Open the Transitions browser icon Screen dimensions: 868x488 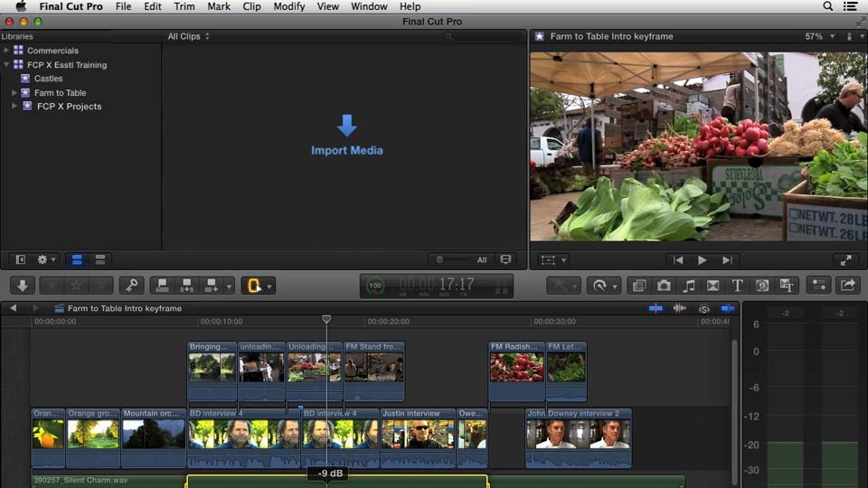pyautogui.click(x=712, y=286)
